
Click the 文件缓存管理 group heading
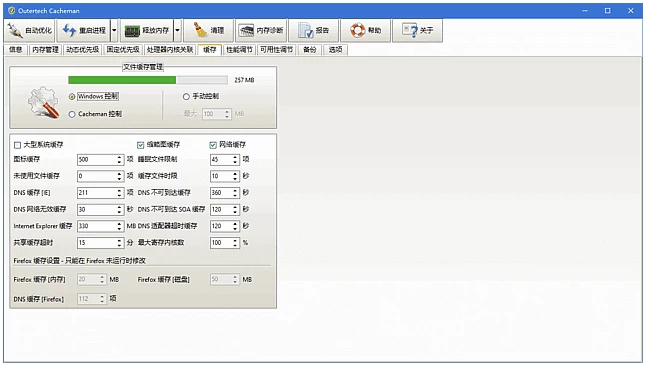143,67
